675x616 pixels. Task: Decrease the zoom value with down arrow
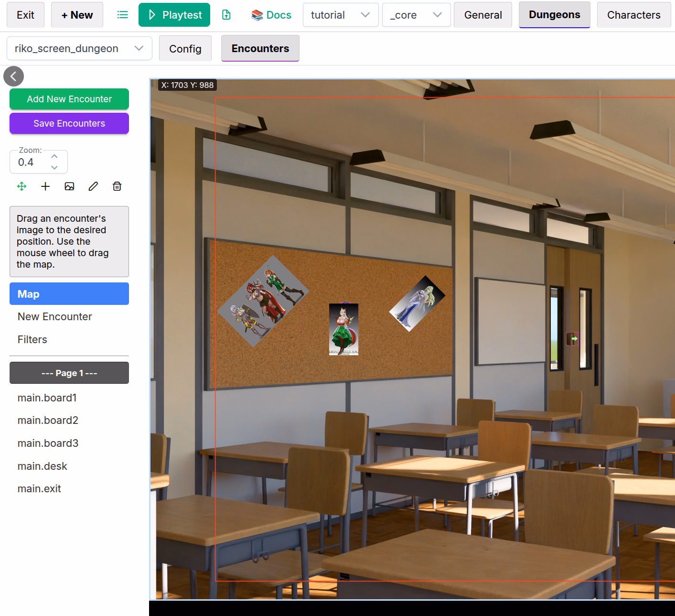tap(54, 167)
